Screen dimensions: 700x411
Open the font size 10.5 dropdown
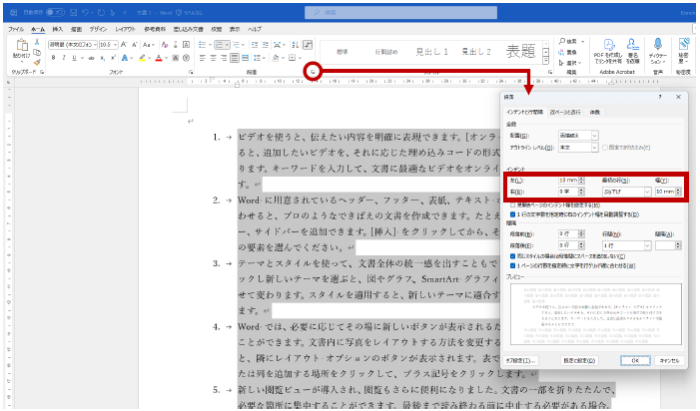click(x=119, y=46)
